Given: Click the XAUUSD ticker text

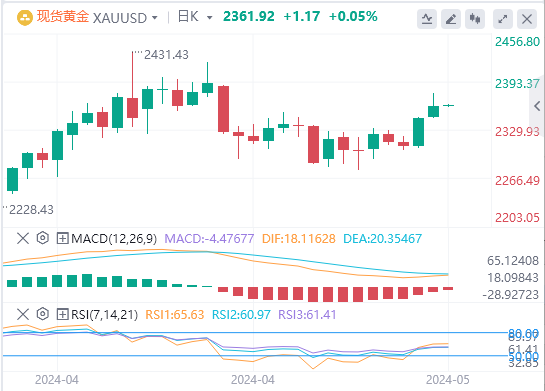Looking at the screenshot, I should point(120,18).
